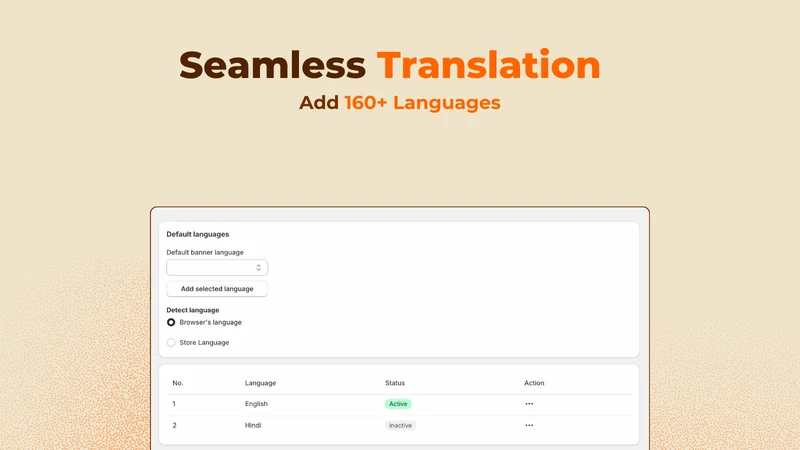Open the actions menu for English row
Screen dimensions: 800x450
pos(529,404)
